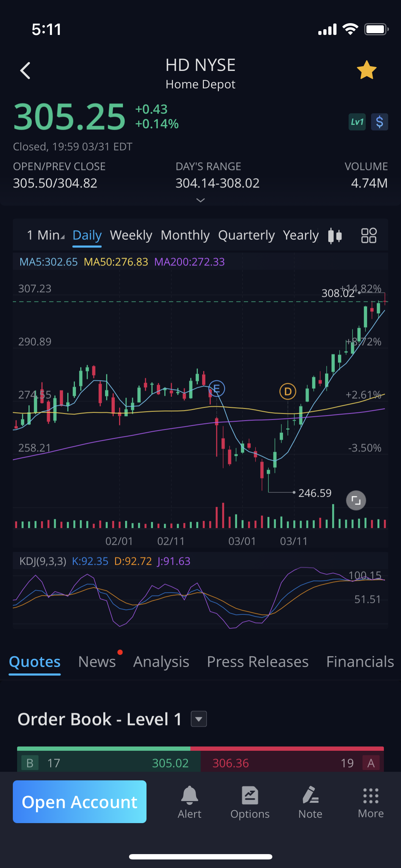Open the chart grid layout icon
Screen dimensions: 401x868
369,236
